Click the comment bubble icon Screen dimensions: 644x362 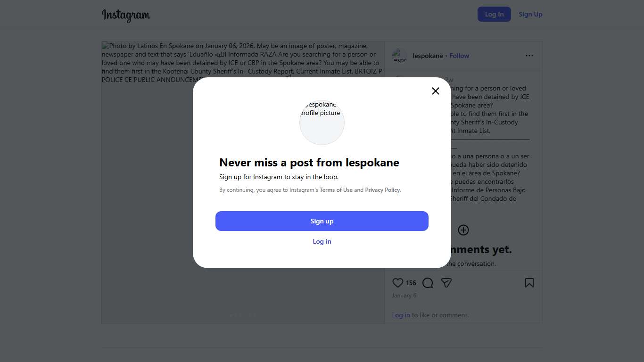coord(428,283)
